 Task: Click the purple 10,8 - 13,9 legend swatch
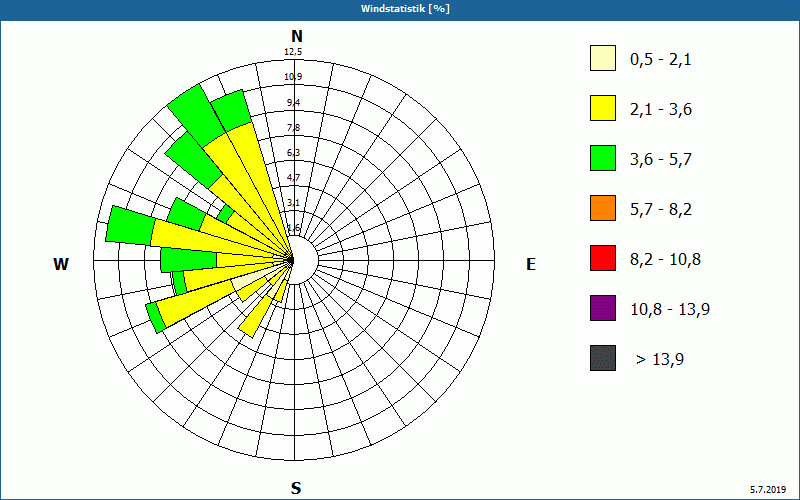pyautogui.click(x=603, y=308)
